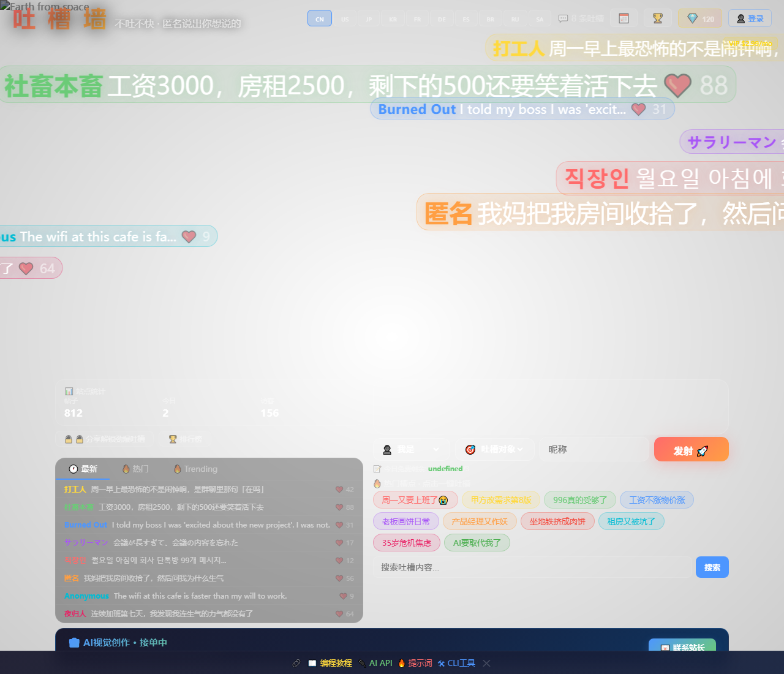The width and height of the screenshot is (784, 674).
Task: Click heart on 匿名 list row
Action: pyautogui.click(x=339, y=578)
